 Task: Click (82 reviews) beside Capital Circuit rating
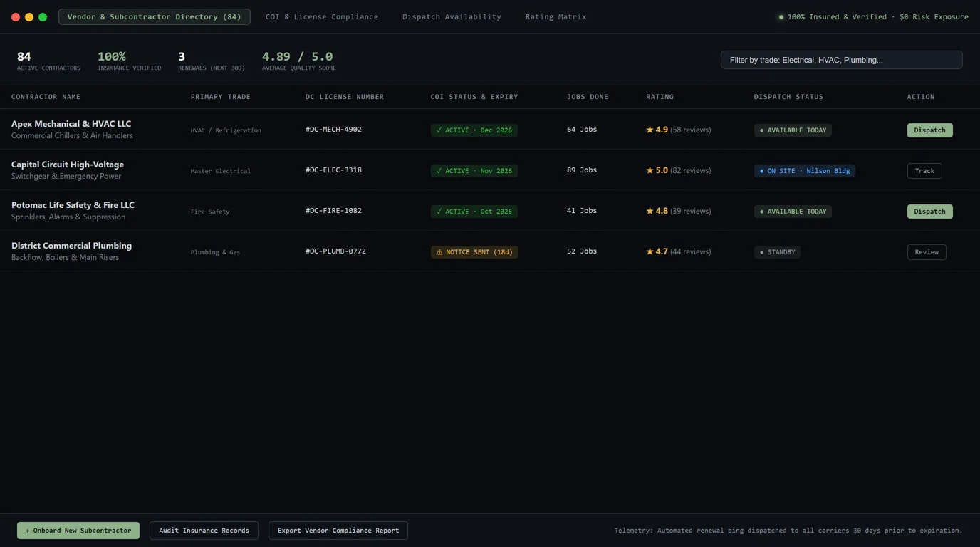tap(690, 171)
